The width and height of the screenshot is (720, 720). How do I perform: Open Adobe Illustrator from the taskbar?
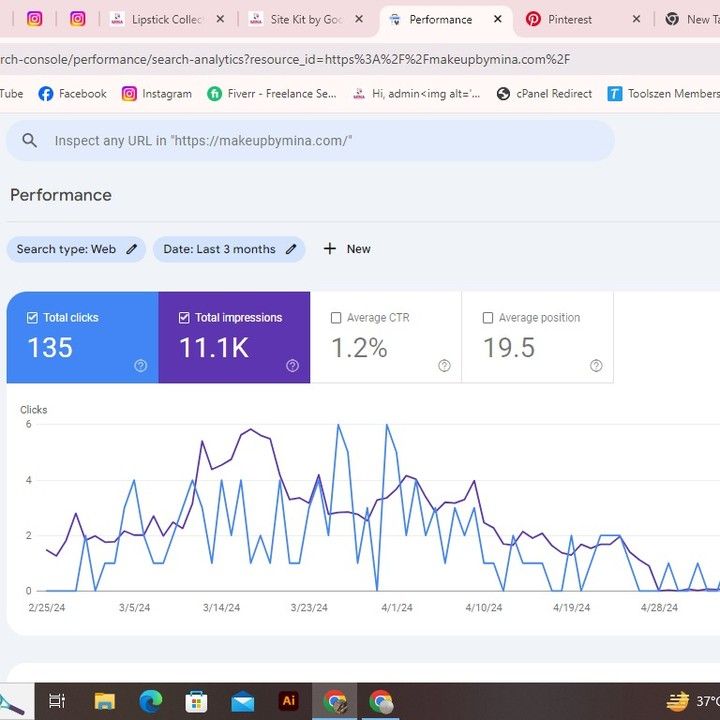point(289,701)
